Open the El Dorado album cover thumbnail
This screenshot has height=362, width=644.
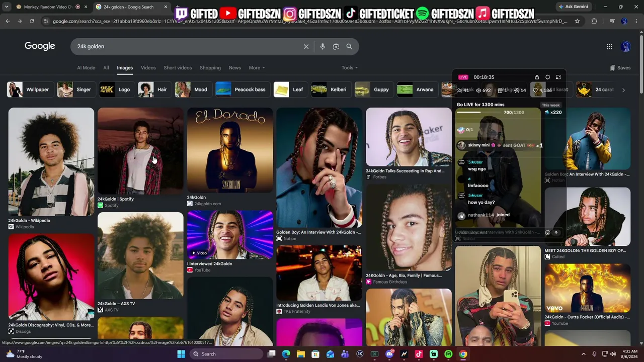tap(230, 150)
